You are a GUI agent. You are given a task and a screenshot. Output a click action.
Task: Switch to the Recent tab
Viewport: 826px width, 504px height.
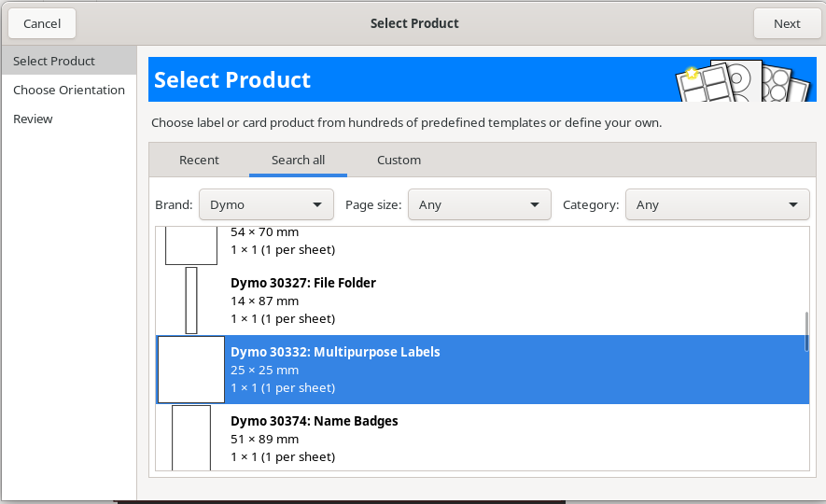click(199, 160)
